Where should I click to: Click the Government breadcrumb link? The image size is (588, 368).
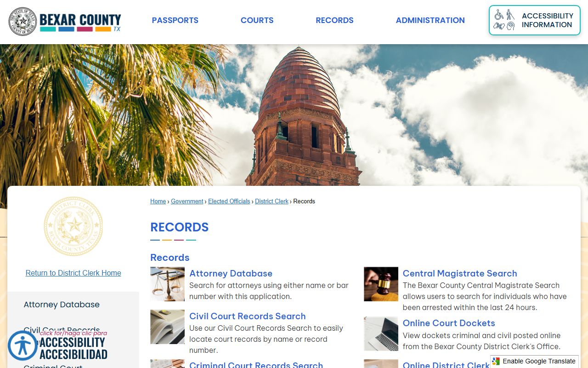click(187, 201)
